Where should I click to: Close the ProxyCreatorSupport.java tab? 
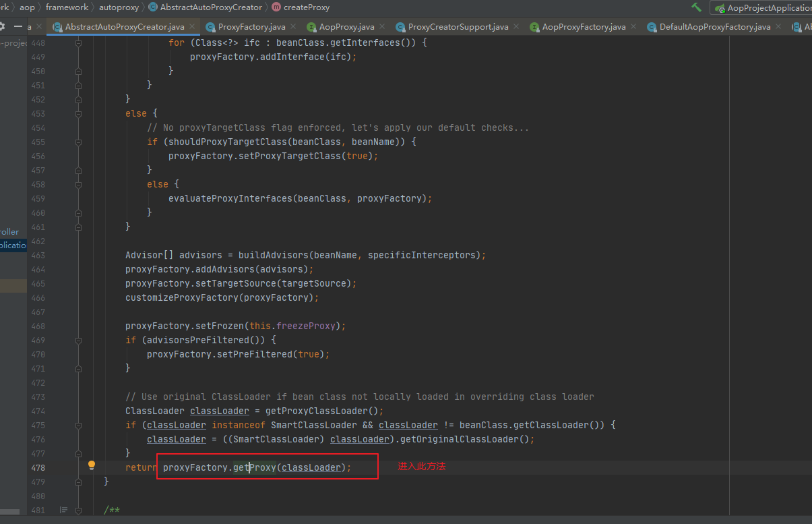(517, 27)
